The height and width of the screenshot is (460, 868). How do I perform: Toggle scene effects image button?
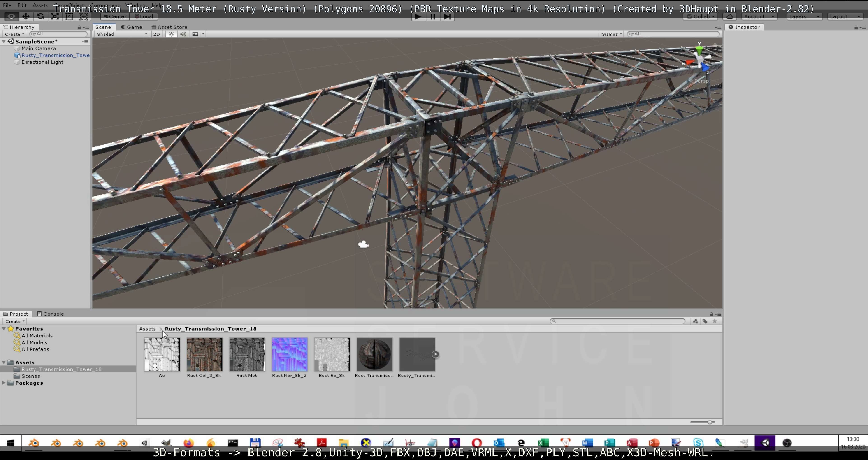point(195,34)
